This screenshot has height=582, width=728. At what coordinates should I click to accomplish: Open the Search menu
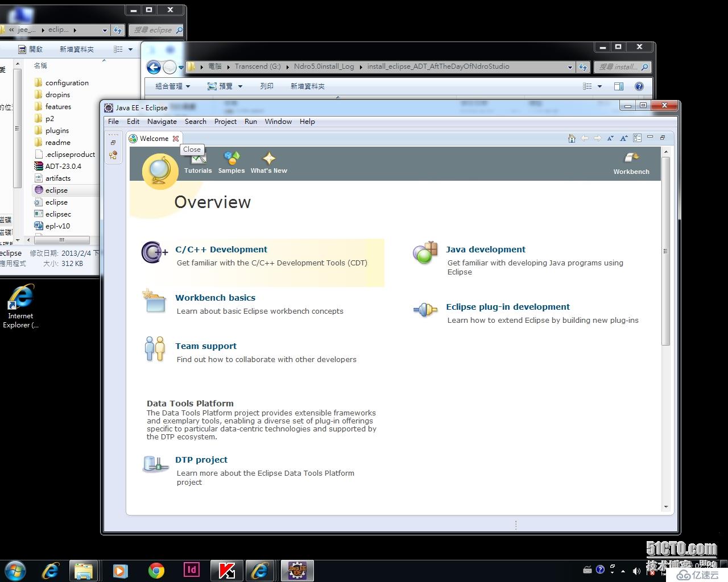click(195, 121)
